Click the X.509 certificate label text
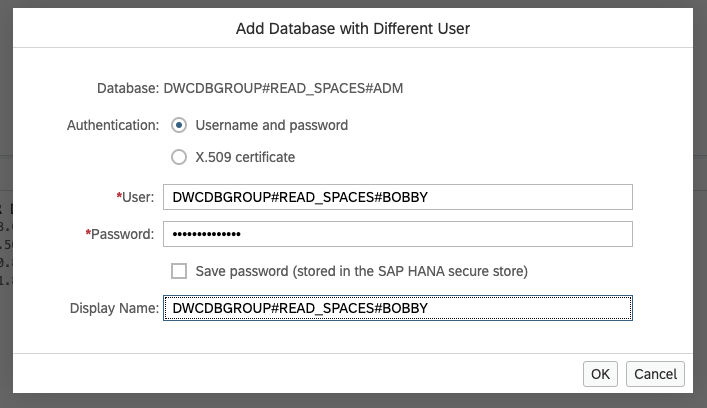The width and height of the screenshot is (707, 408). pos(245,157)
